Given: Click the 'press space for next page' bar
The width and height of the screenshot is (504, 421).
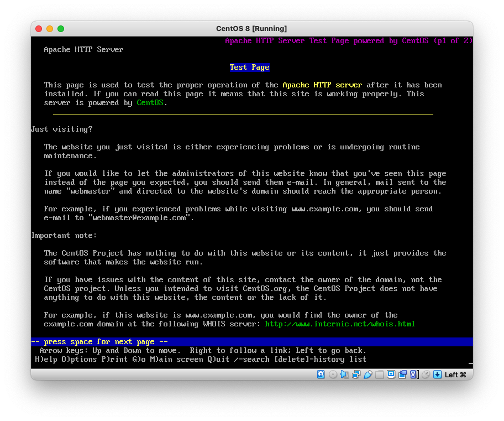Looking at the screenshot, I should point(252,342).
